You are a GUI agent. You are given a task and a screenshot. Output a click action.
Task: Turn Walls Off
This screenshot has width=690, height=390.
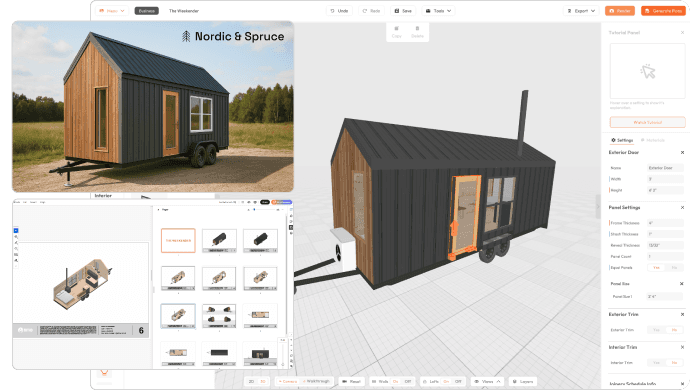(x=407, y=381)
